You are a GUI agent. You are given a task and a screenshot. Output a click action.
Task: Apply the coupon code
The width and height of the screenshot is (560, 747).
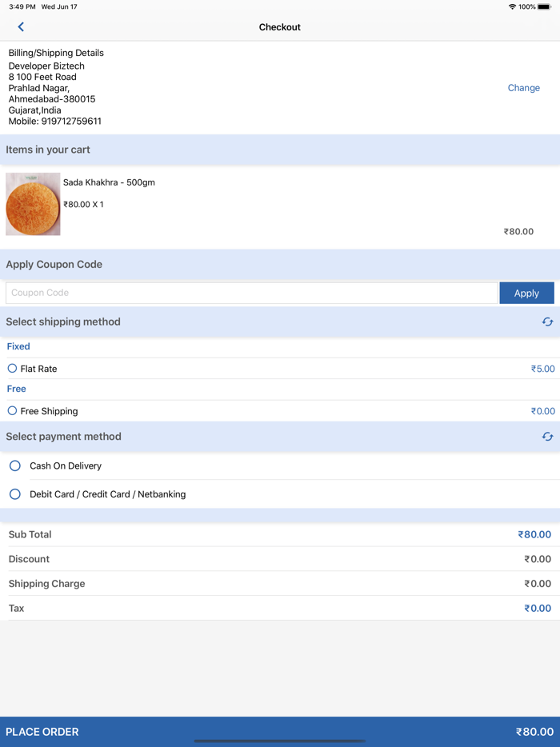[526, 294]
